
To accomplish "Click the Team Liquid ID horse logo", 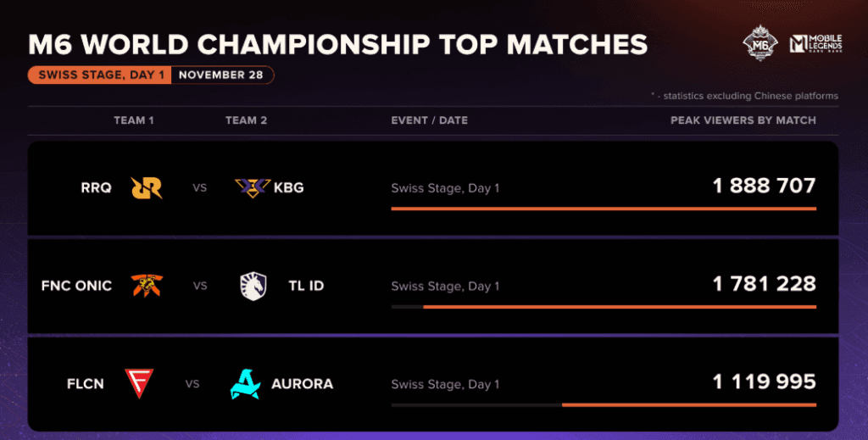I will point(253,287).
